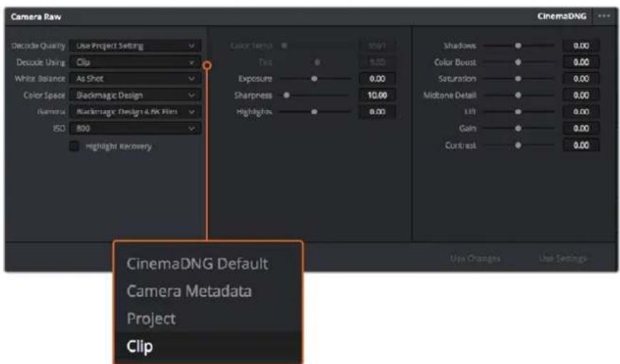Click the Lift slider handle
The height and width of the screenshot is (364, 620).
518,112
